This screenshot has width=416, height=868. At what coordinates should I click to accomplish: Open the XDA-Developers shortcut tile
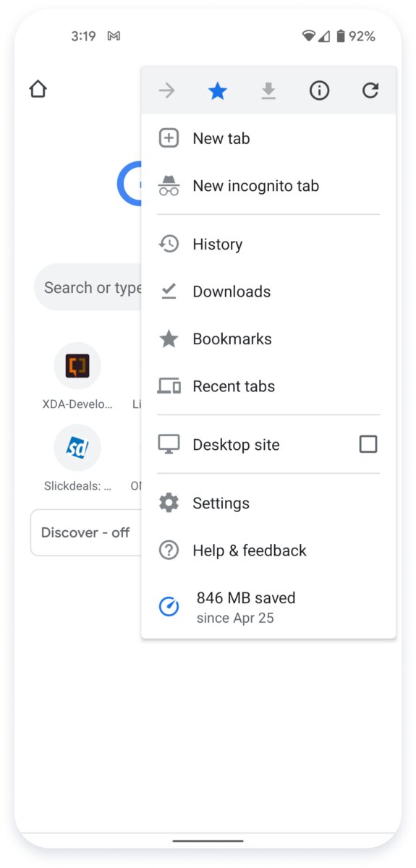pyautogui.click(x=77, y=376)
